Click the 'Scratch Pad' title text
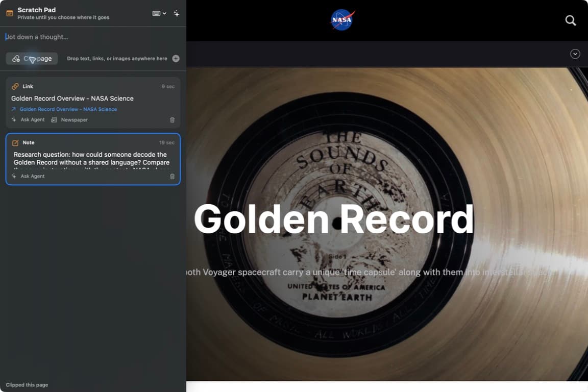 pyautogui.click(x=36, y=10)
